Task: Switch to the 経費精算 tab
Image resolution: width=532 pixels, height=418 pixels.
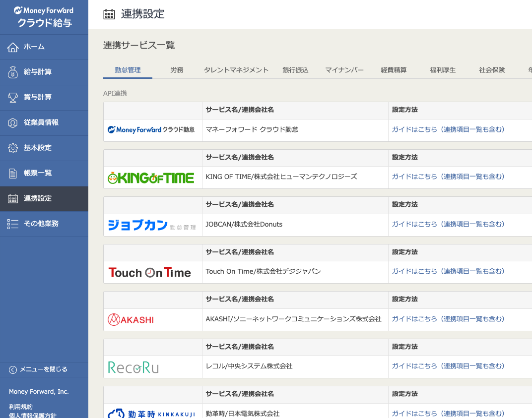Action: [394, 70]
